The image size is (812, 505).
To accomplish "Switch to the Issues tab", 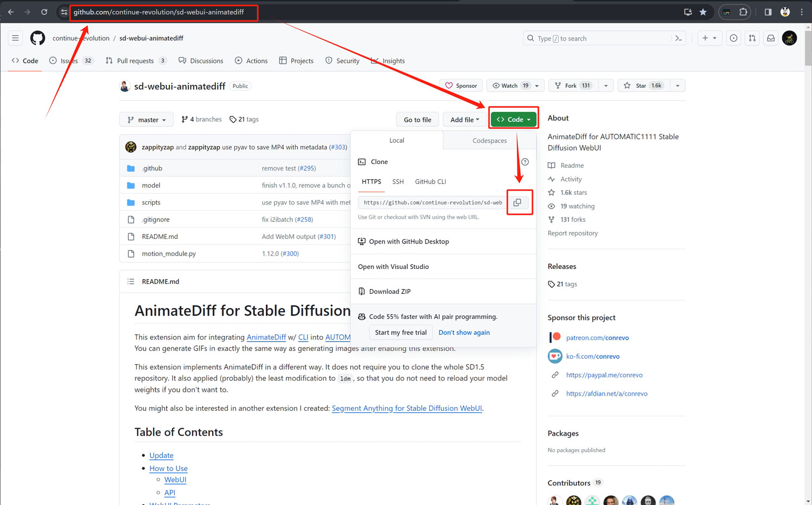I will pyautogui.click(x=71, y=61).
